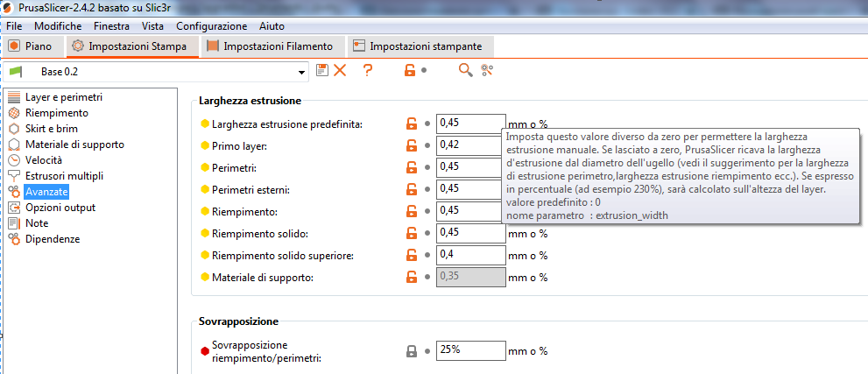Click the save preset floppy disk icon
Image resolution: width=868 pixels, height=374 pixels.
(322, 70)
